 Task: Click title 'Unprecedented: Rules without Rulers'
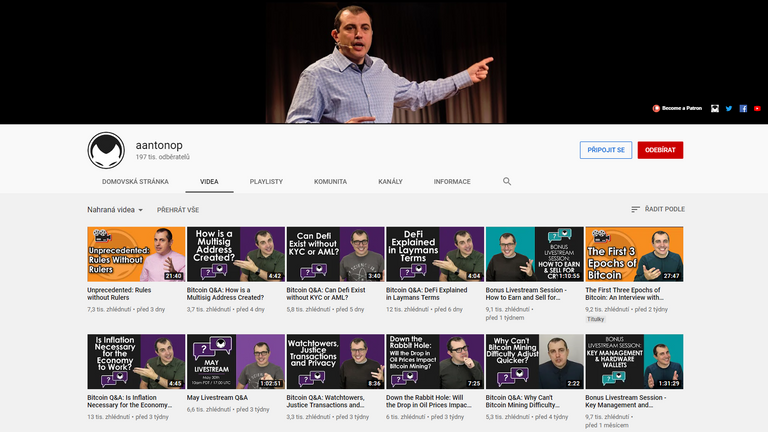pos(119,293)
